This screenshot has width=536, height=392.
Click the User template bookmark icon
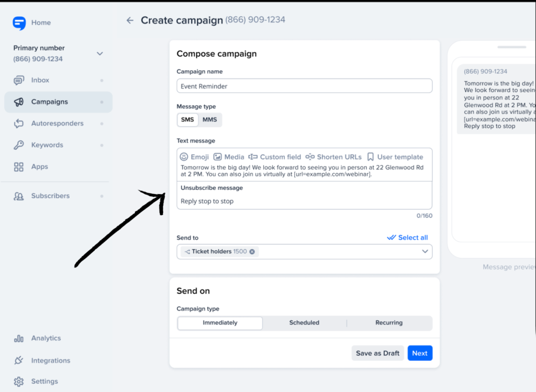(x=371, y=156)
